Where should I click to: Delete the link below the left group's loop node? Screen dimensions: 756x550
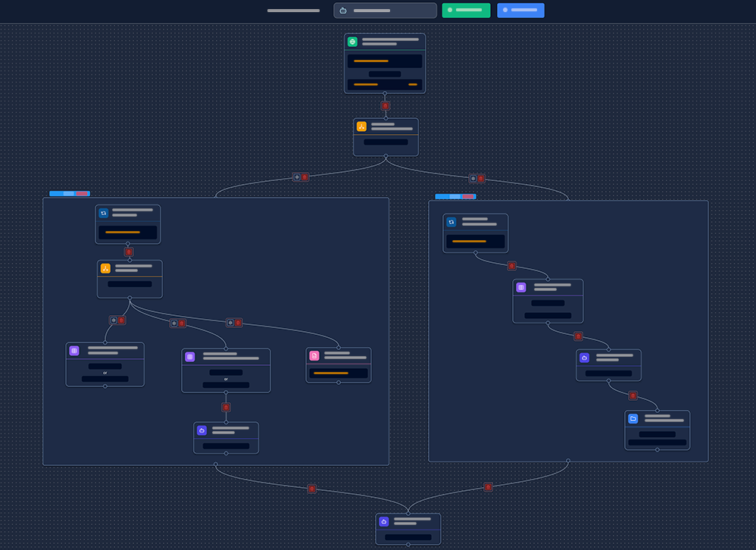tap(129, 252)
